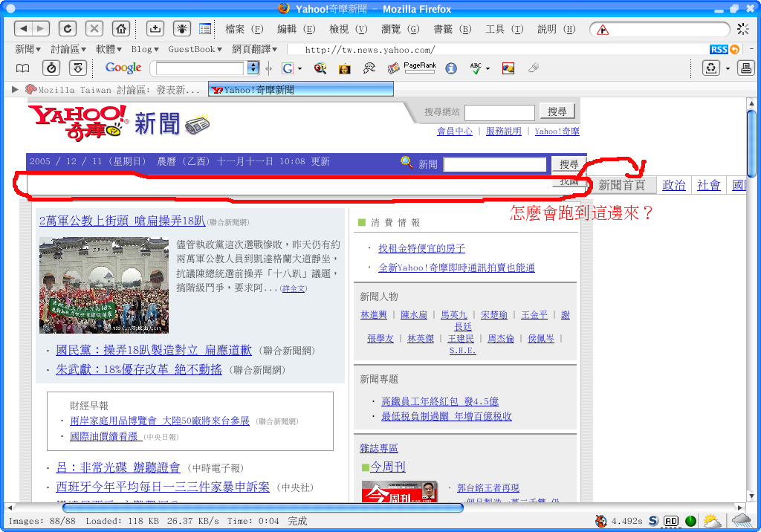Click the 政治 news category tab
761x532 pixels.
[x=673, y=185]
